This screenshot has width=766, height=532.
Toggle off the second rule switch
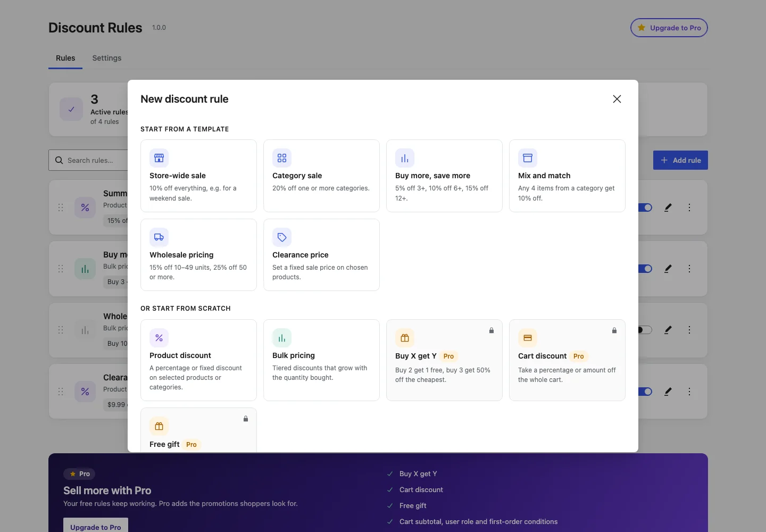point(645,269)
